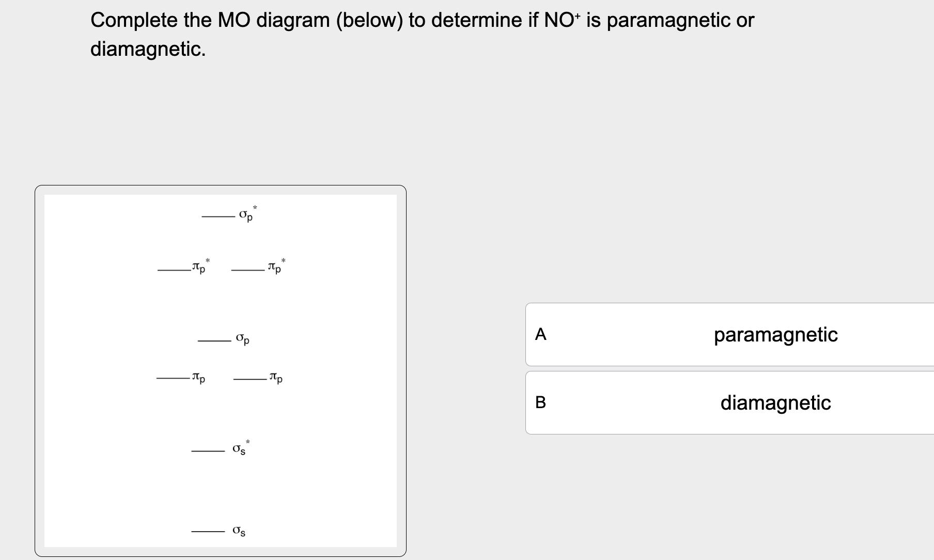
Task: Click the σs orbital line at the bottom
Action: (x=208, y=531)
